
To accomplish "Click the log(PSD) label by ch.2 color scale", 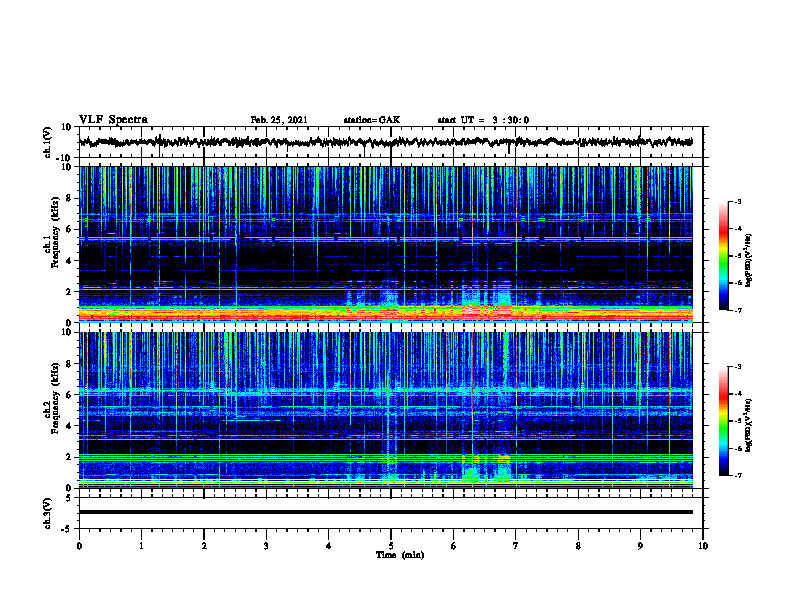I will click(749, 425).
